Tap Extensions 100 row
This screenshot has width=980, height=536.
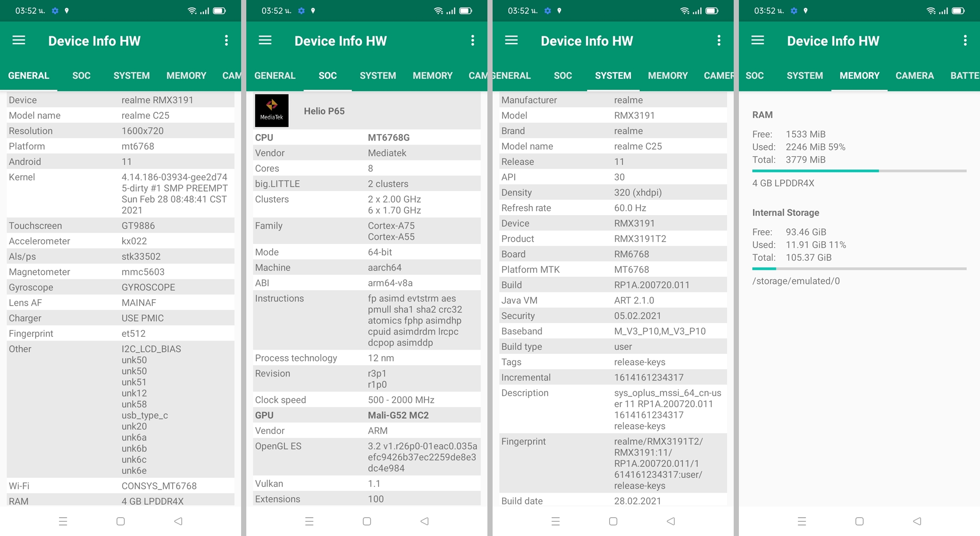tap(367, 499)
